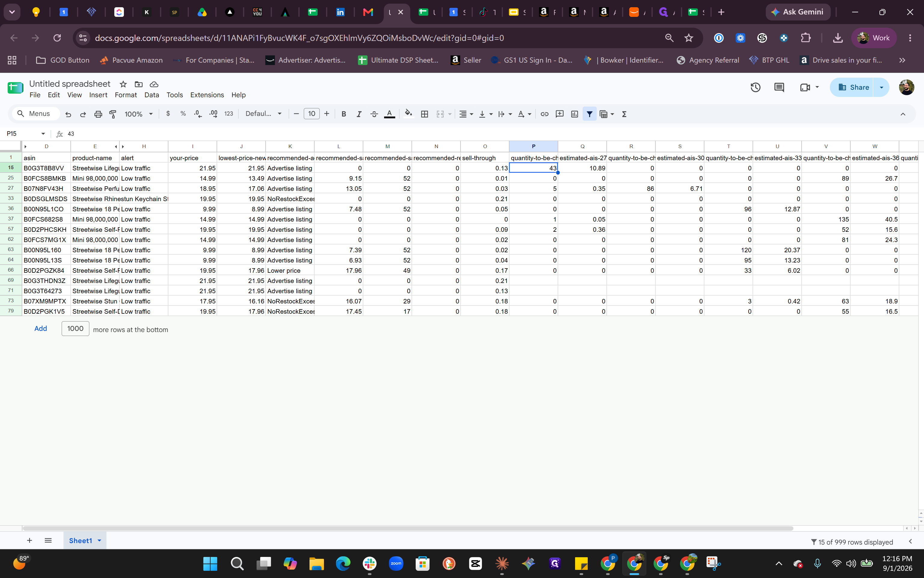Expand hidden columns before column D
This screenshot has width=924, height=578.
[26, 146]
